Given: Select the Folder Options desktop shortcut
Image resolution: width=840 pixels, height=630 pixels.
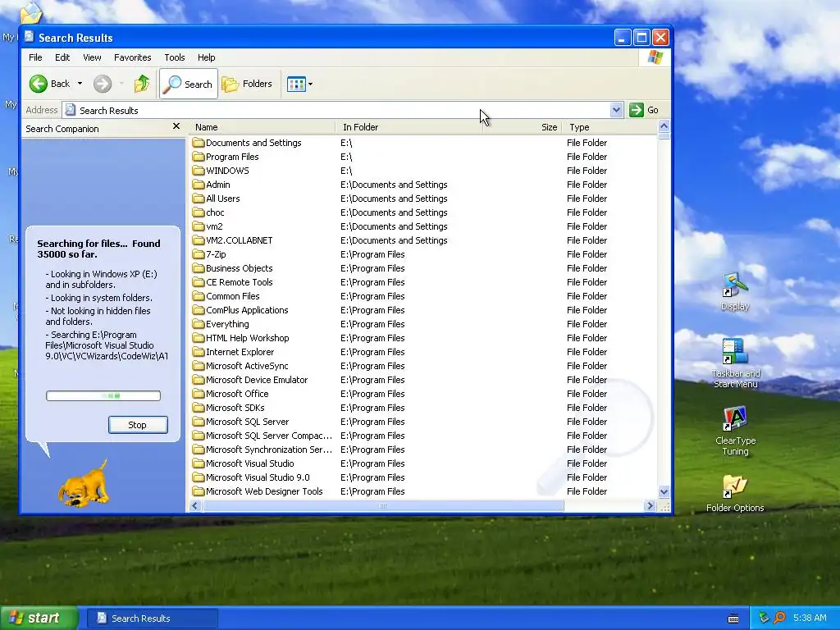Looking at the screenshot, I should point(735,493).
